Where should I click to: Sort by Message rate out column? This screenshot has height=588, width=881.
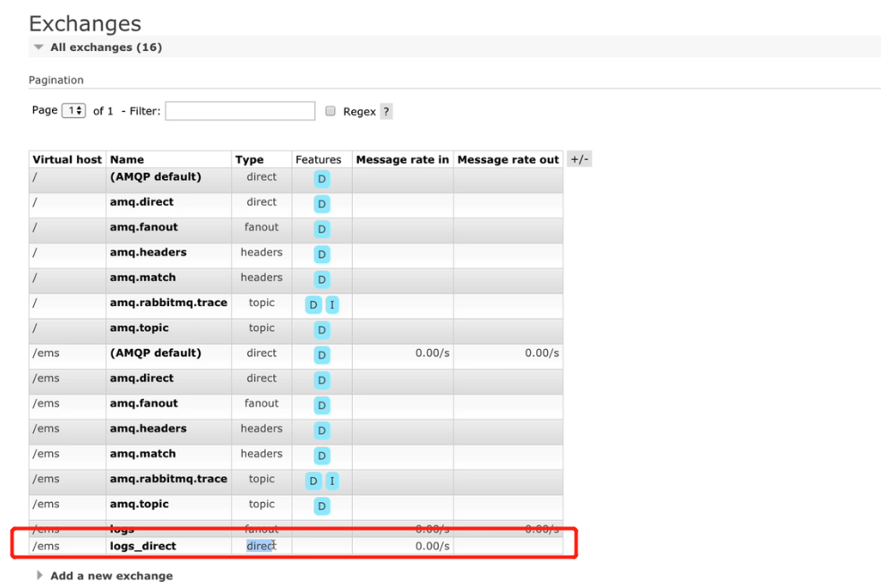508,159
